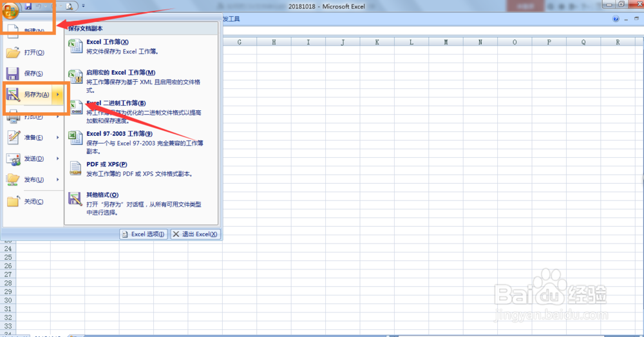Select row 25 header
This screenshot has height=337, width=644.
8,257
